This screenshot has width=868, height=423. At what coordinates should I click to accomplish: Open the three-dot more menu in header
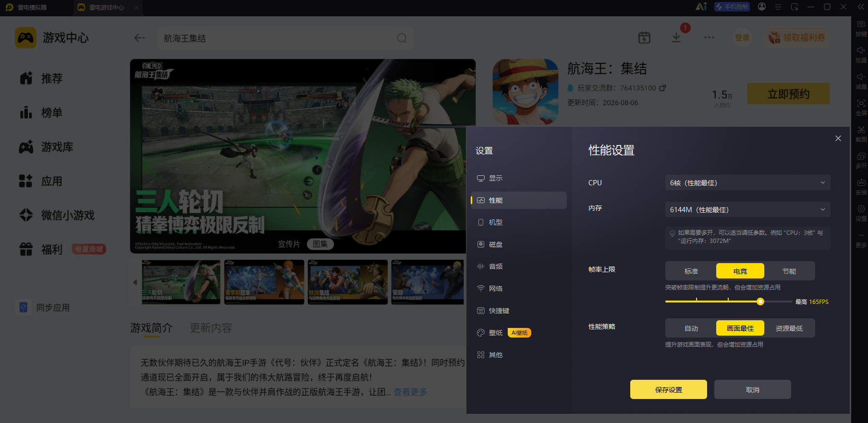[709, 37]
